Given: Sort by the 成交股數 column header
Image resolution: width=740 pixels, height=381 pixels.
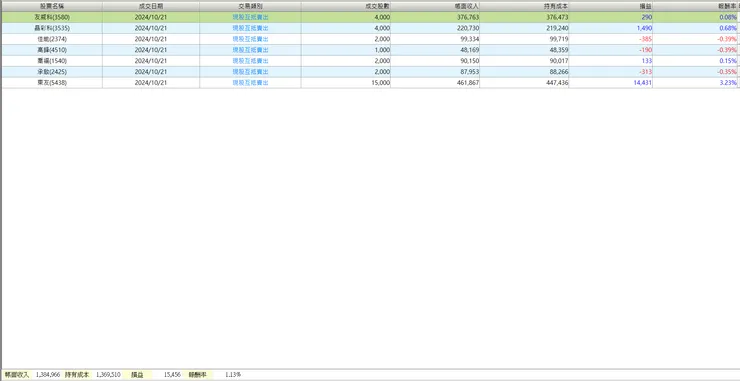Looking at the screenshot, I should (x=346, y=7).
